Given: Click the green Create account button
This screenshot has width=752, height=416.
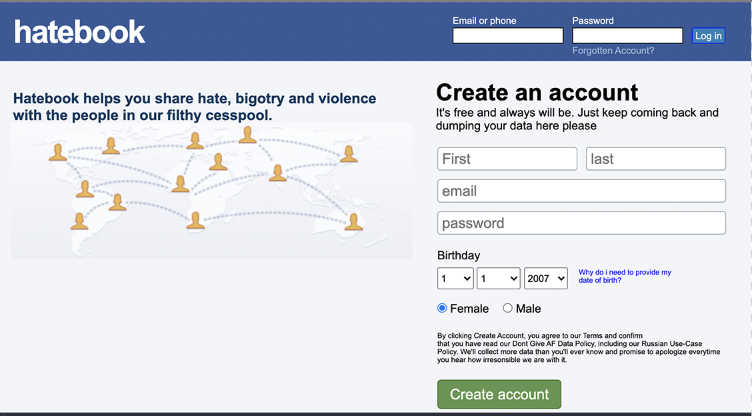Looking at the screenshot, I should click(x=499, y=394).
